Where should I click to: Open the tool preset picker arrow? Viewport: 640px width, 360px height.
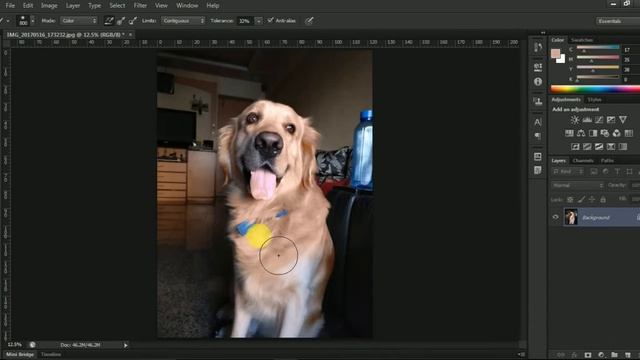coord(8,20)
